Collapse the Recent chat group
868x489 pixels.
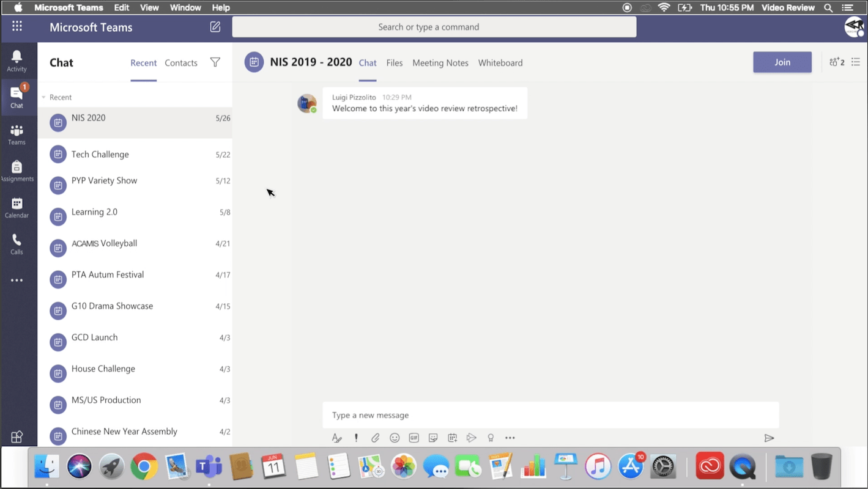(43, 97)
